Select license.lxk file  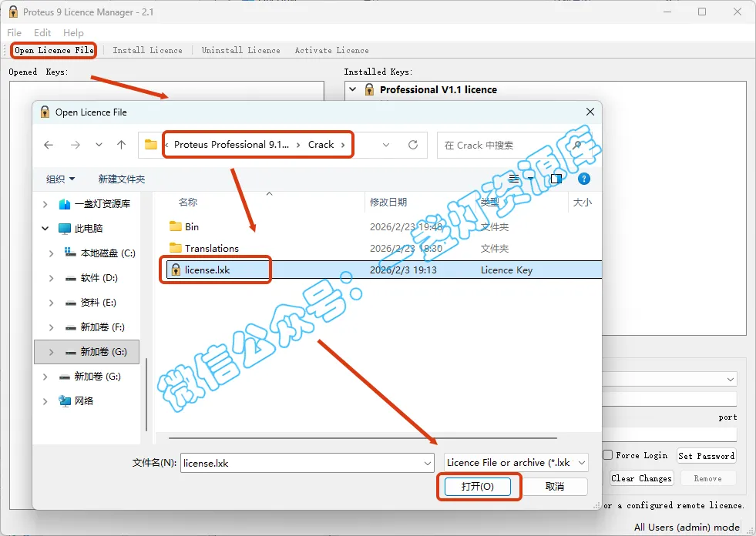207,270
